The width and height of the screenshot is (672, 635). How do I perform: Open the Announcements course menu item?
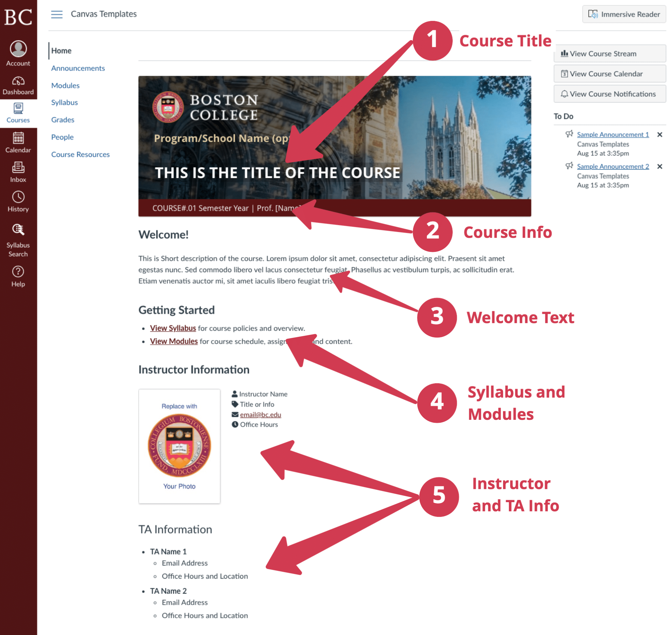78,68
